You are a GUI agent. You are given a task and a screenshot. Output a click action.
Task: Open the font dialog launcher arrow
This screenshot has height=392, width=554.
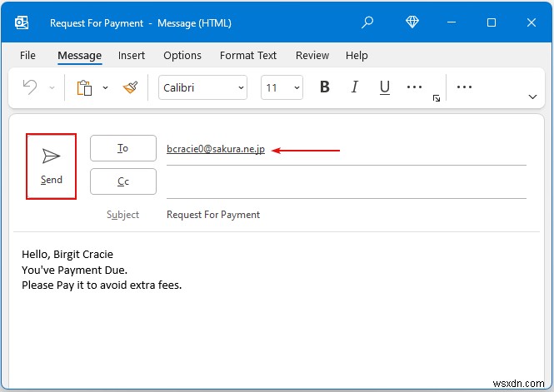click(x=437, y=98)
